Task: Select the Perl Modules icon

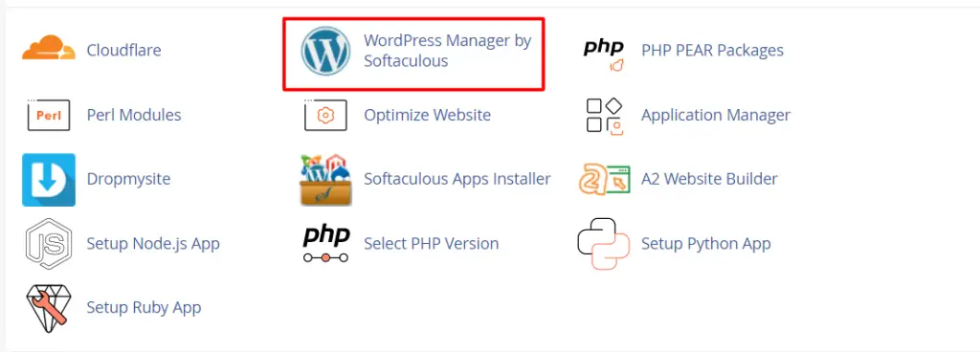Action: coord(49,115)
